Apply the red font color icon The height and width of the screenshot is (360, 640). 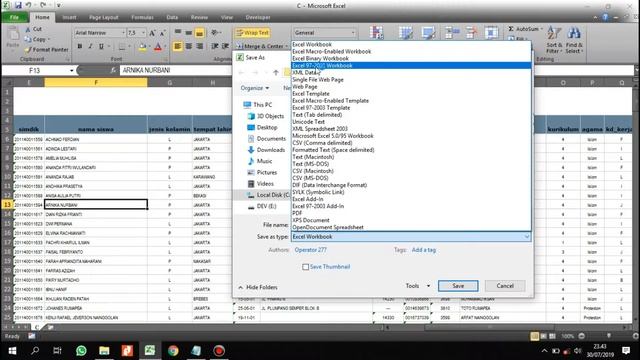tap(158, 47)
